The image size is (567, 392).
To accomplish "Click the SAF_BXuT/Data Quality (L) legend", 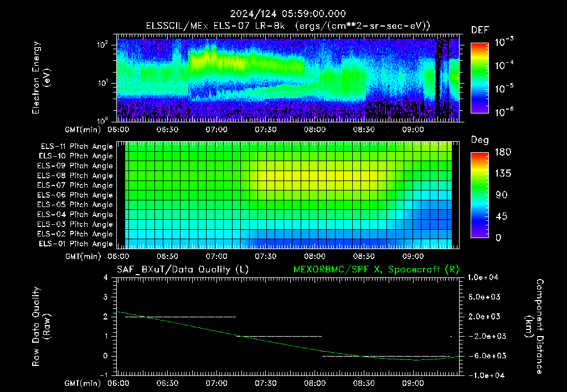I will click(183, 270).
